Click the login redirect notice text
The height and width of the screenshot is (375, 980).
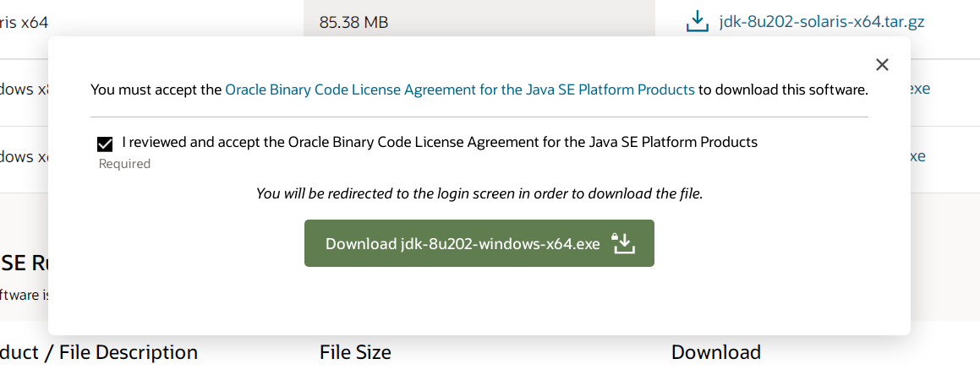(479, 193)
